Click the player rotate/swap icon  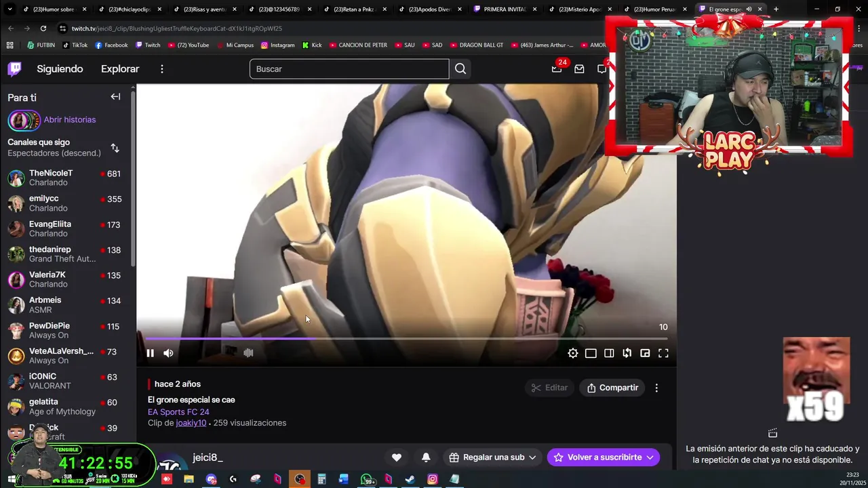(627, 353)
